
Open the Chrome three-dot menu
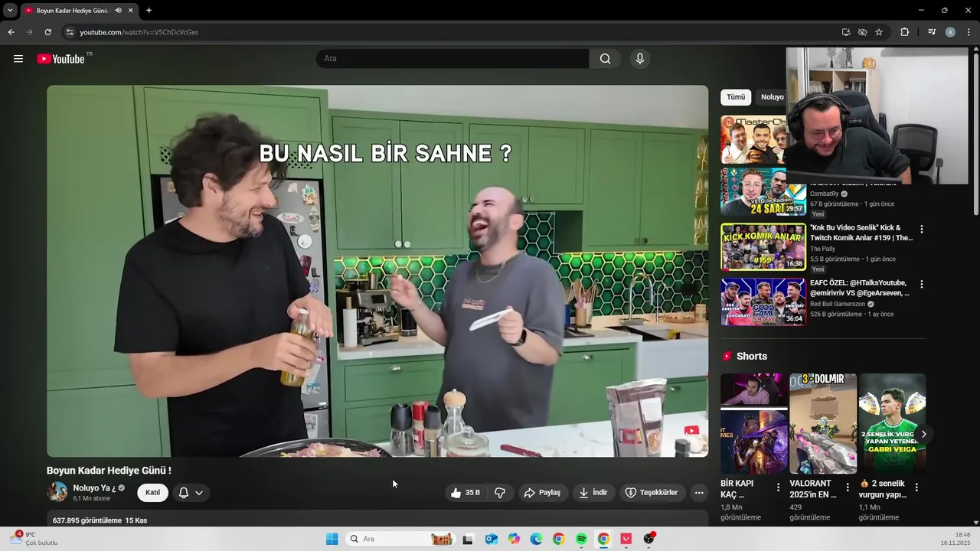[x=969, y=32]
